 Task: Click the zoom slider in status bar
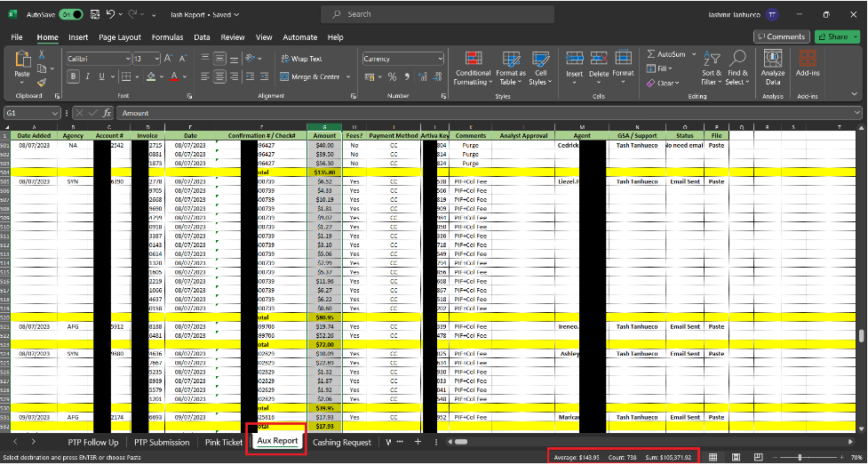point(800,457)
